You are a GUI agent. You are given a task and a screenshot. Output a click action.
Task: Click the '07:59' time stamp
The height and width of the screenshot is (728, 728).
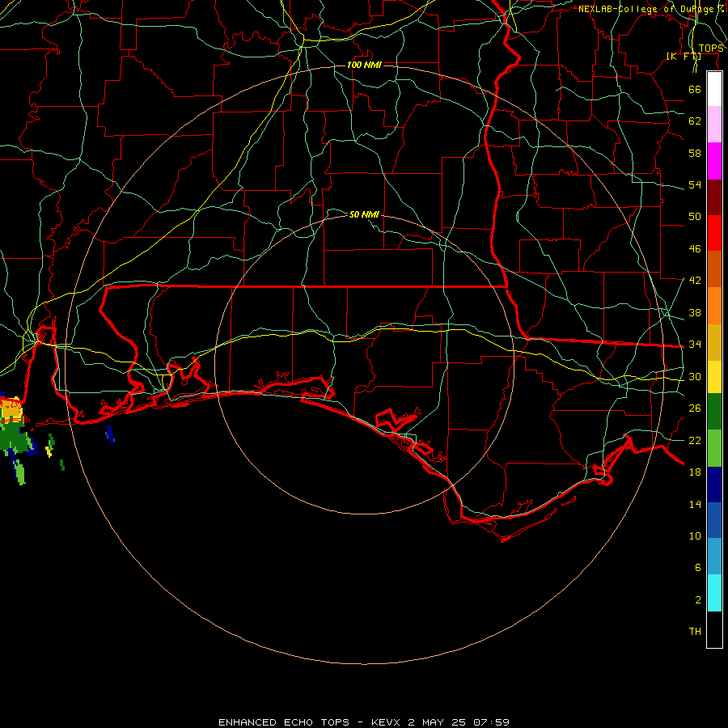(491, 722)
